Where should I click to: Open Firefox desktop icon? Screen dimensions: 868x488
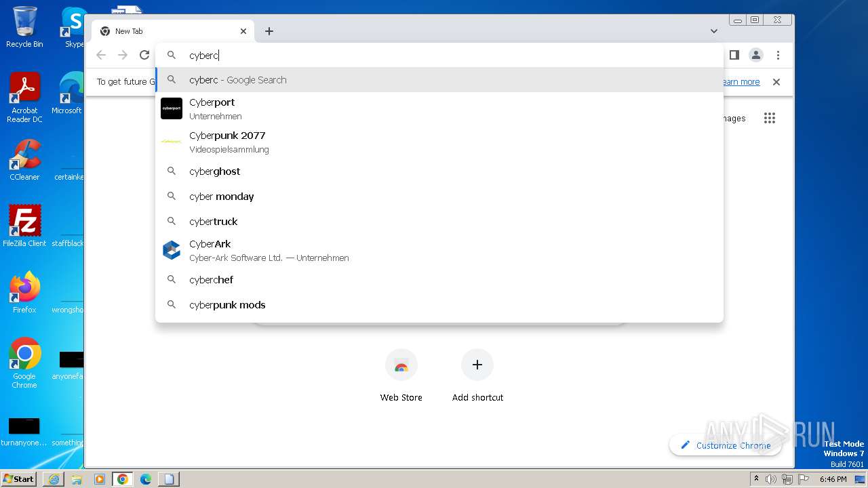click(24, 292)
